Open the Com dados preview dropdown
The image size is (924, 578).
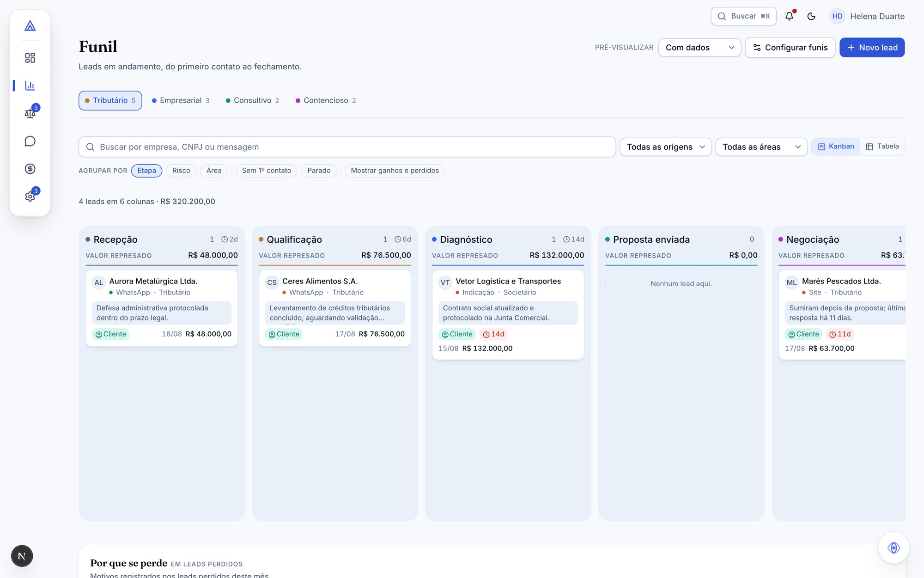point(699,48)
